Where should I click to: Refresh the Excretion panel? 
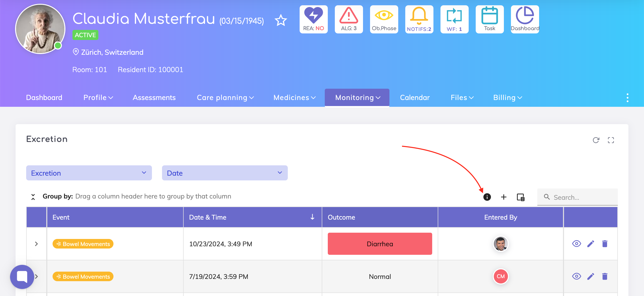point(596,140)
